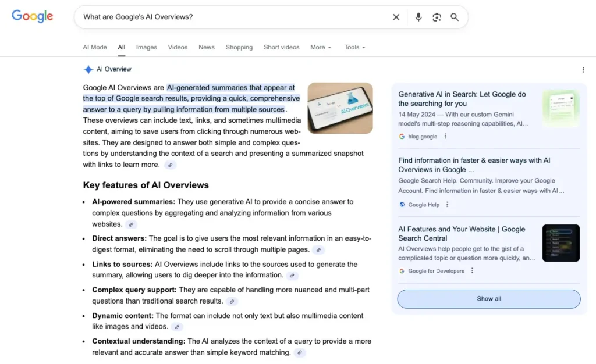The width and height of the screenshot is (596, 364).
Task: Start voice search with microphone icon
Action: 418,17
